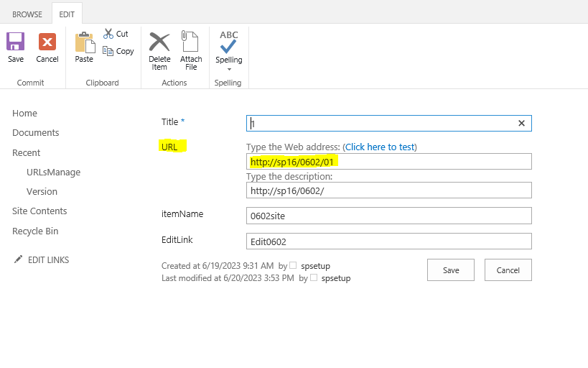Screen dimensions: 588x368
Task: Click the highlighted URL field label
Action: point(169,147)
